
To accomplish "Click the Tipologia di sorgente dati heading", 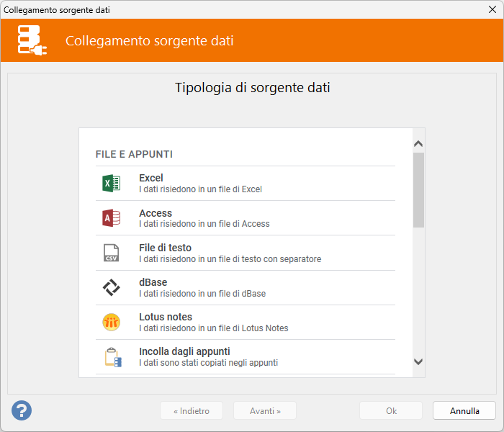I will [x=252, y=87].
